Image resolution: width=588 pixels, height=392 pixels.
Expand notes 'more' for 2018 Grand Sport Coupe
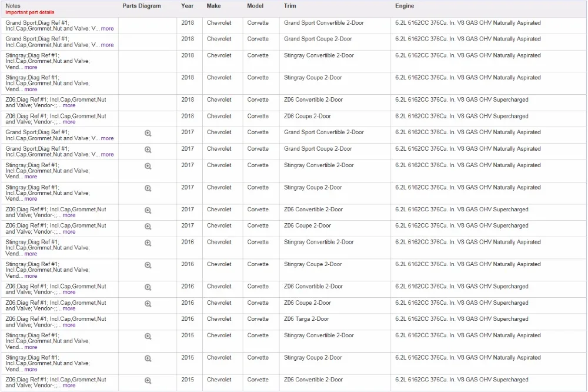[107, 45]
